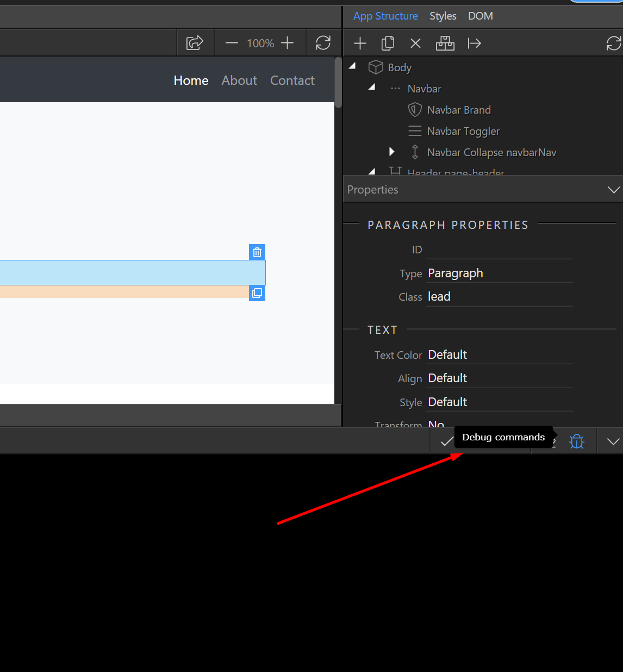
Task: Select Body in the structure tree
Action: [x=400, y=67]
